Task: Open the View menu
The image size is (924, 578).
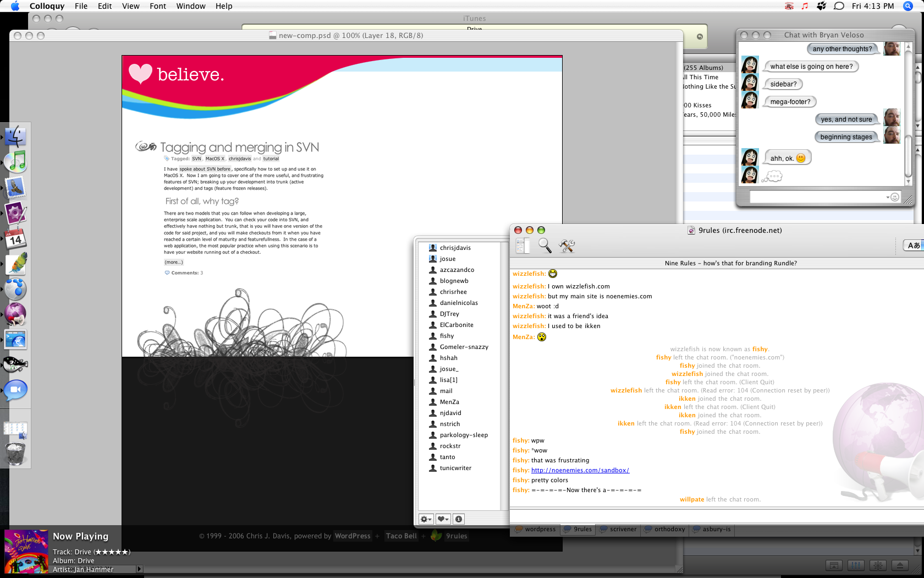Action: [x=131, y=6]
